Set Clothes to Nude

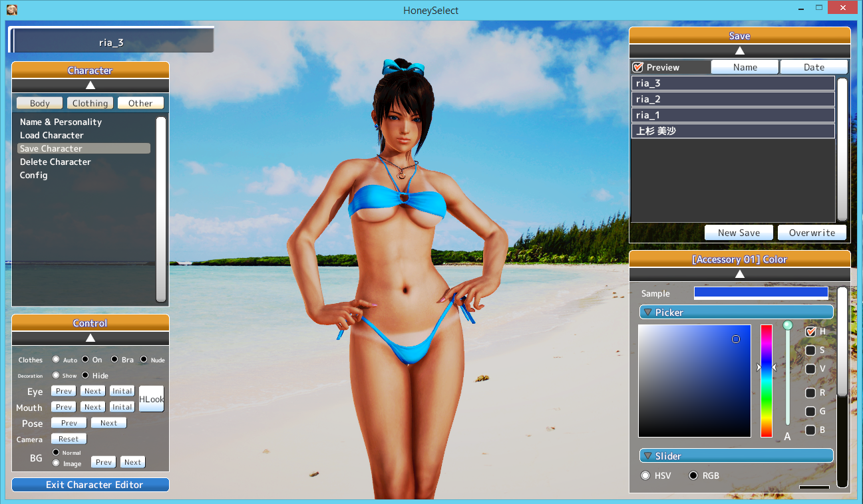point(144,360)
